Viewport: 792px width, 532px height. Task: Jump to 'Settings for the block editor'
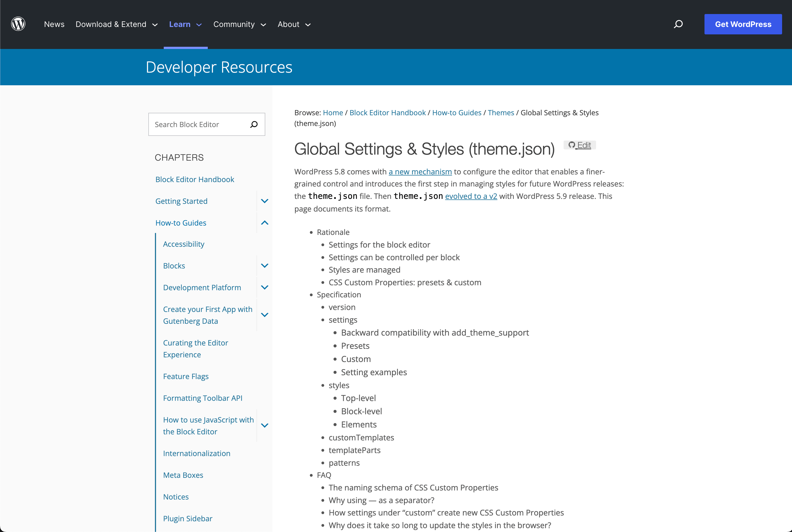pyautogui.click(x=379, y=245)
